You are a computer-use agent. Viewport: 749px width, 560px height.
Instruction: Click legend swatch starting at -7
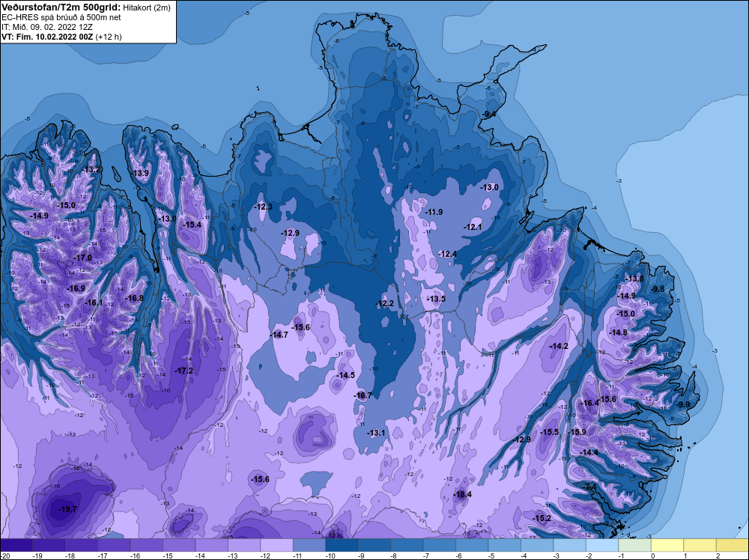tap(440, 545)
